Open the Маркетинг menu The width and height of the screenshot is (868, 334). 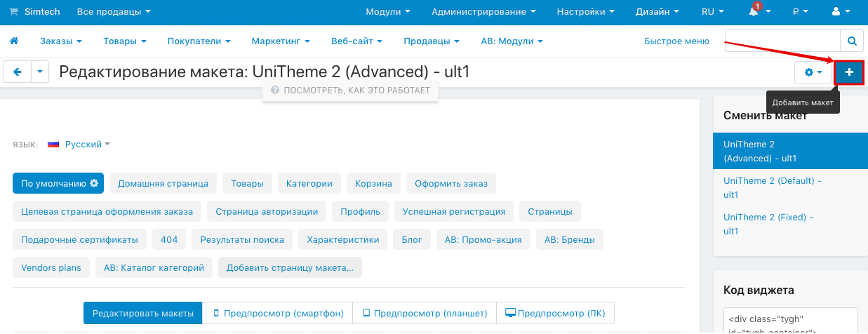pos(281,41)
